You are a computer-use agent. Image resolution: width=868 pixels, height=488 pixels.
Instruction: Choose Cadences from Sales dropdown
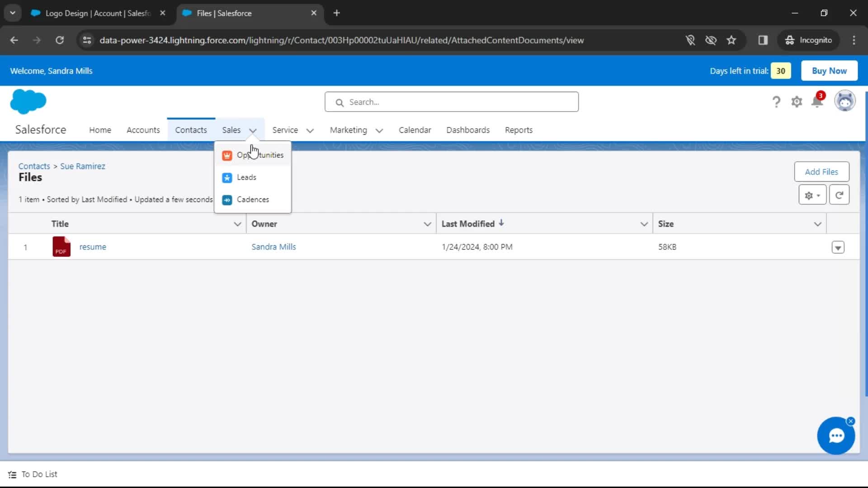(x=253, y=200)
